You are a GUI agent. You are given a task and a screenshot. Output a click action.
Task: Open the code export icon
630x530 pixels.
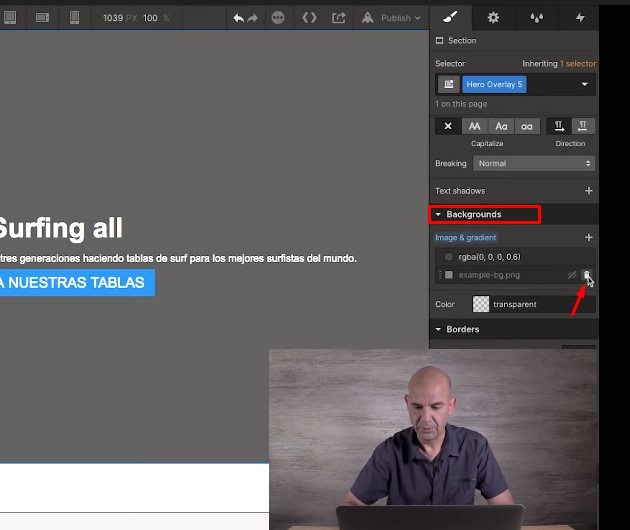pos(309,18)
